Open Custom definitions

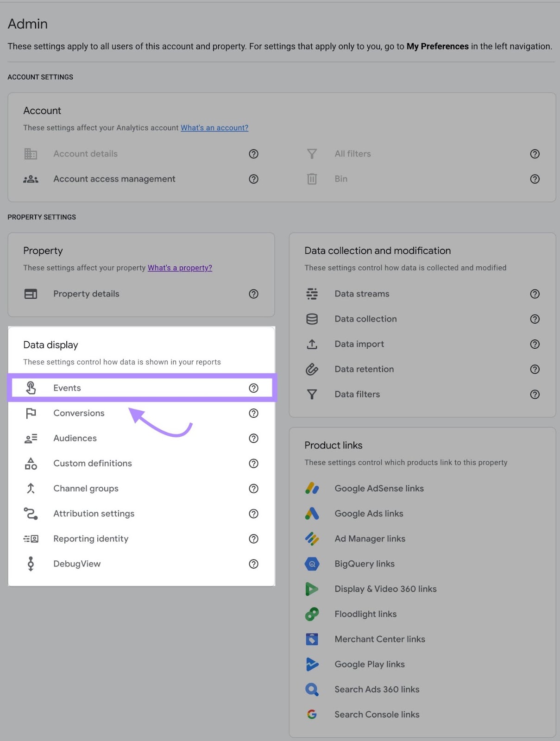(x=93, y=463)
